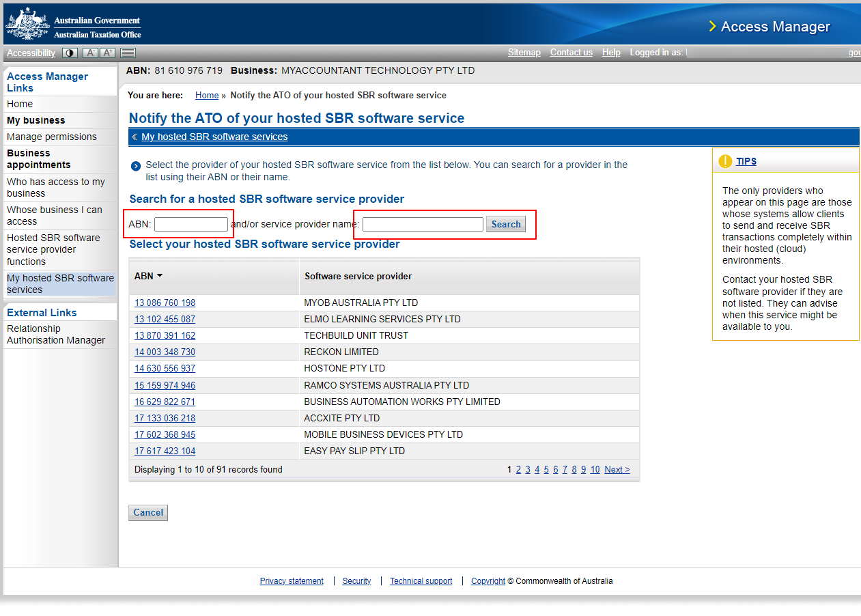Click the Search button

point(506,224)
